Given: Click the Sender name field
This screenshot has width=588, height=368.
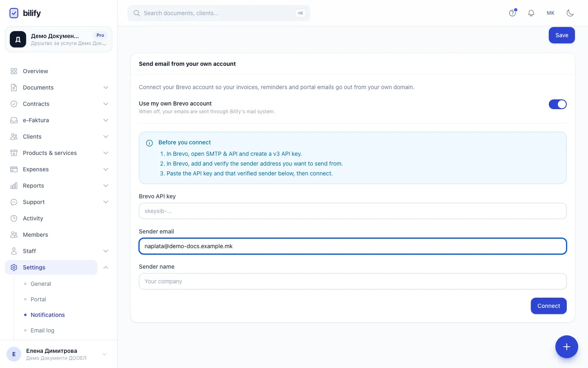Looking at the screenshot, I should click(353, 281).
